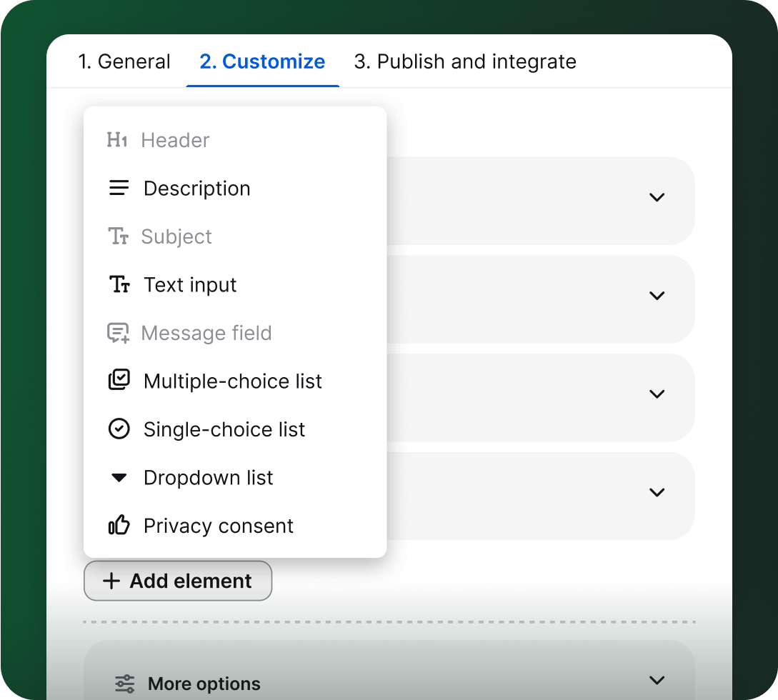The width and height of the screenshot is (778, 700).
Task: Expand the first form field chevron
Action: 657,197
